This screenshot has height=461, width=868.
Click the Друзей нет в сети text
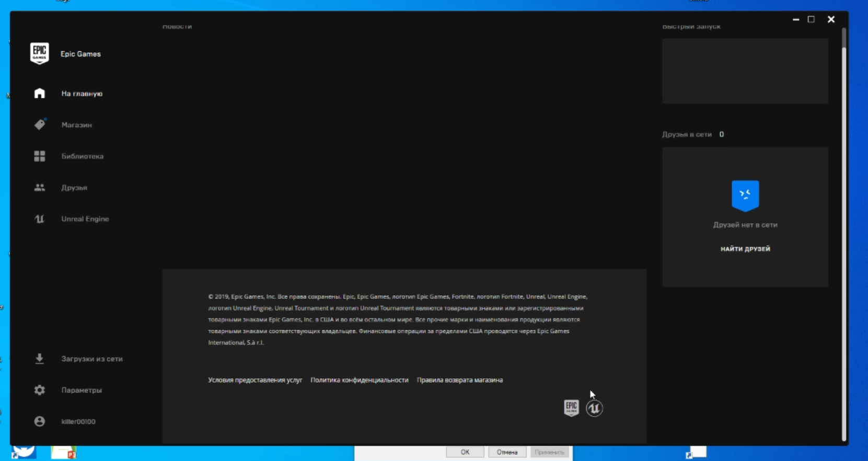pos(745,225)
